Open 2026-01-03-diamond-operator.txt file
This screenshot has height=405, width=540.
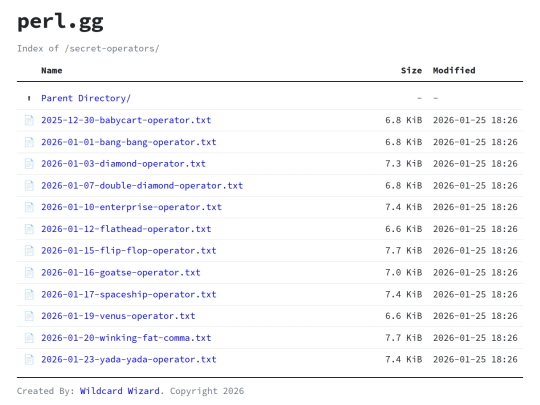tap(123, 164)
